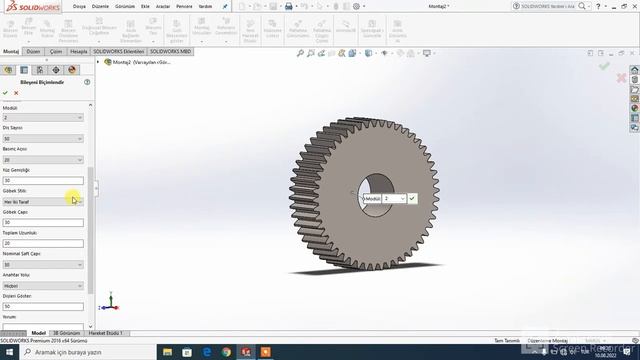Switch to the Düzen tab
640x360 pixels.
[33, 51]
